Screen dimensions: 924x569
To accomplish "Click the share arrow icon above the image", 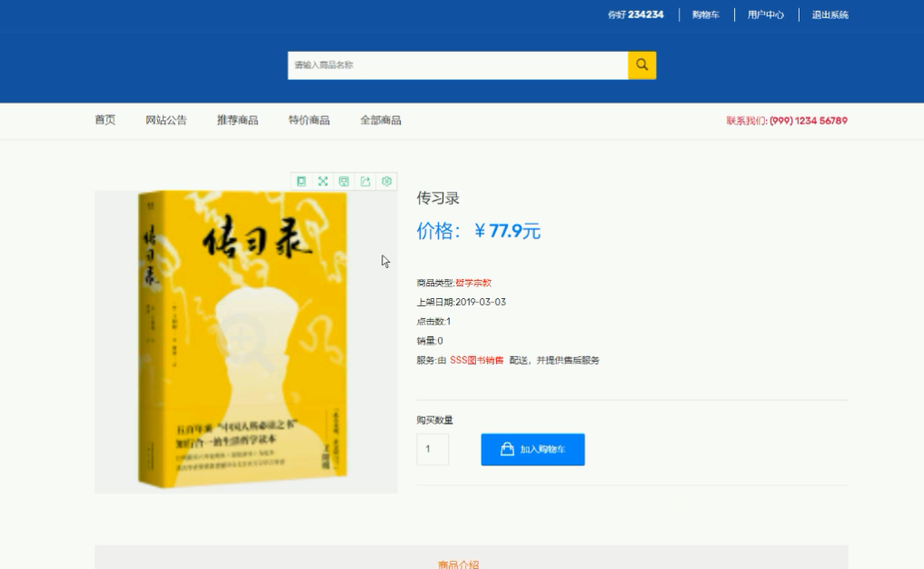I will click(x=365, y=181).
